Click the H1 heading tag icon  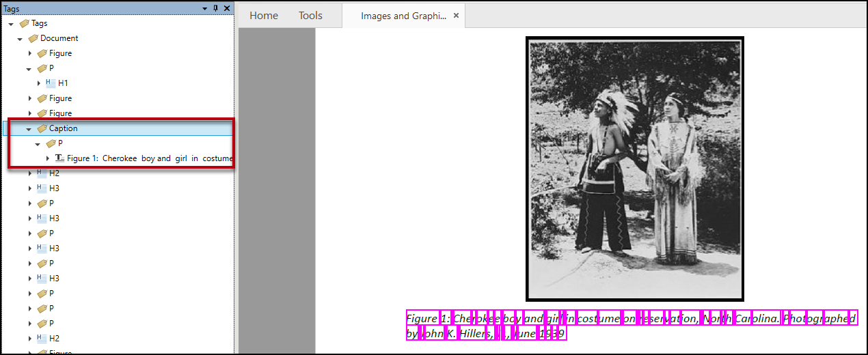coord(51,83)
